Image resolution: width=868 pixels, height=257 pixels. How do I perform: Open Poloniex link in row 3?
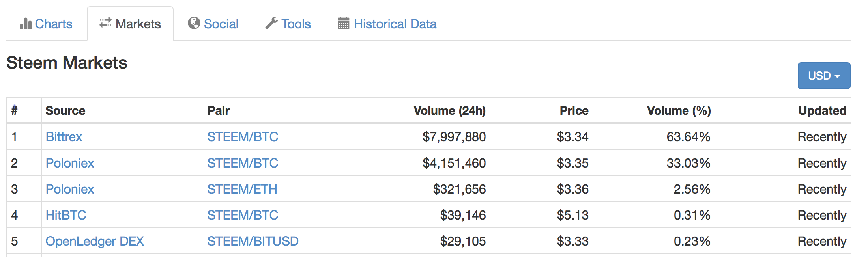[70, 189]
